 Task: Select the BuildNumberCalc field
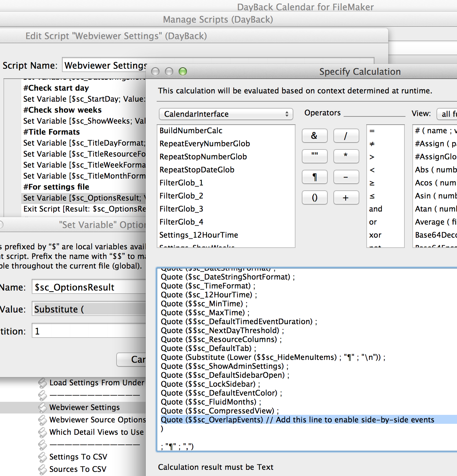click(x=191, y=131)
